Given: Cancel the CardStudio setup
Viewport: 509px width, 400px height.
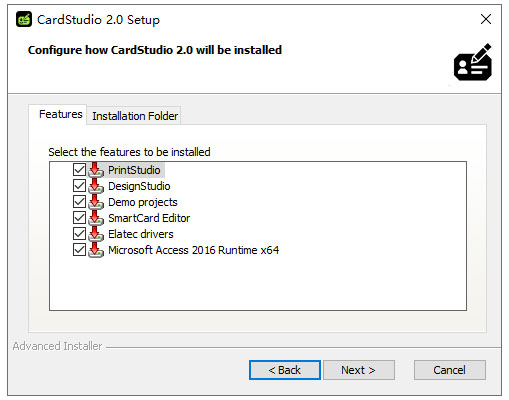Looking at the screenshot, I should point(450,370).
